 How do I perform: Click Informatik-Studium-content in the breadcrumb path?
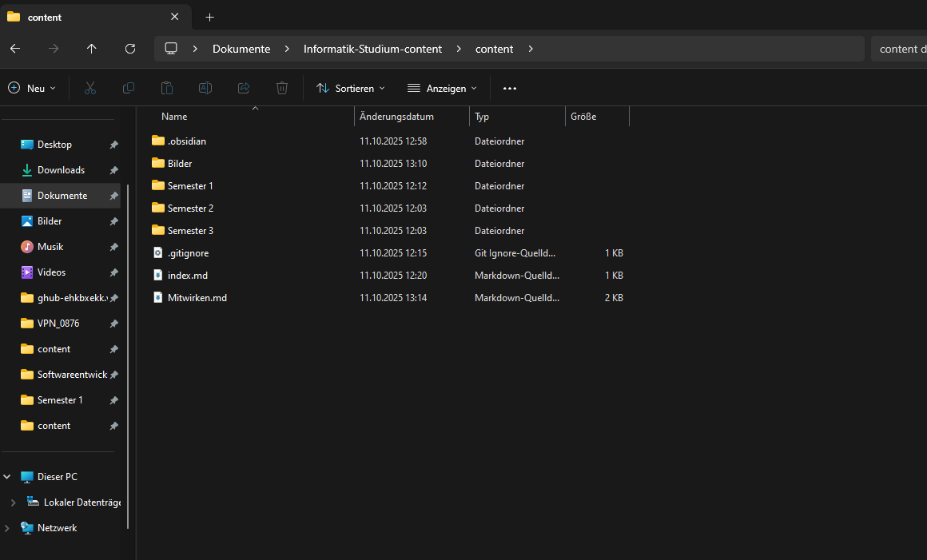point(372,49)
